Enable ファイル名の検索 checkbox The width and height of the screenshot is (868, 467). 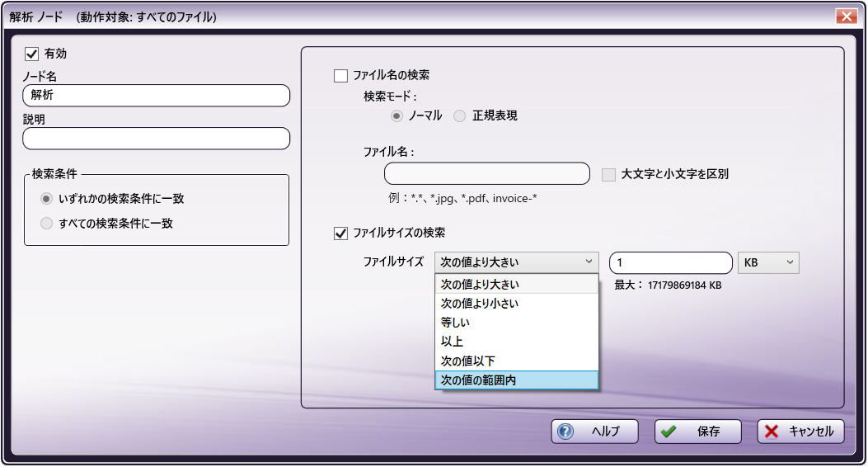click(x=340, y=75)
